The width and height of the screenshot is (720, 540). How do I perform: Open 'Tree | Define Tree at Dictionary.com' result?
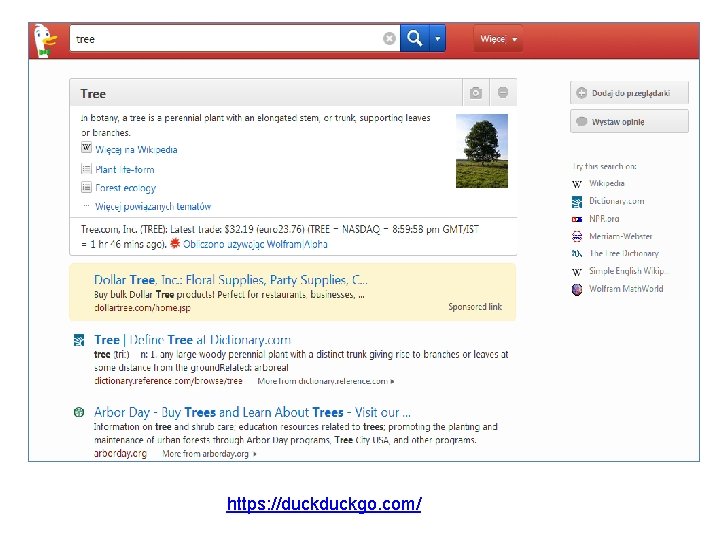pos(192,340)
